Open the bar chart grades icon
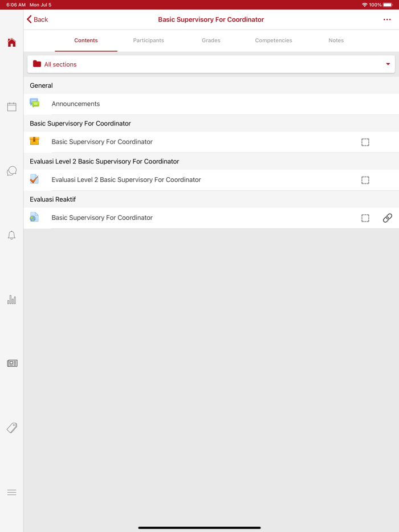Screen dimensions: 399x532 click(11, 300)
